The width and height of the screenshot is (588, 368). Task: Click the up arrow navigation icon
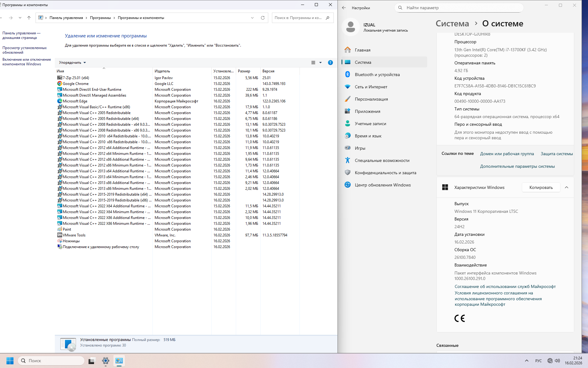click(29, 18)
